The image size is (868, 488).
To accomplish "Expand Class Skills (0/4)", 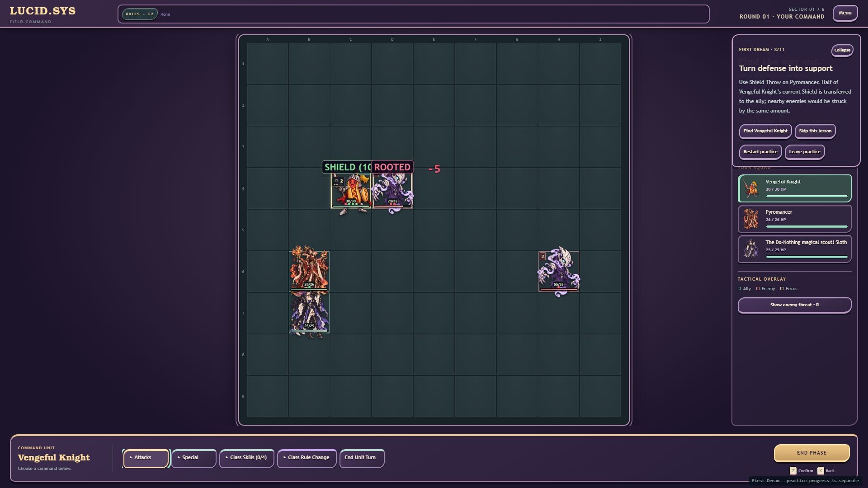I will coord(246,458).
